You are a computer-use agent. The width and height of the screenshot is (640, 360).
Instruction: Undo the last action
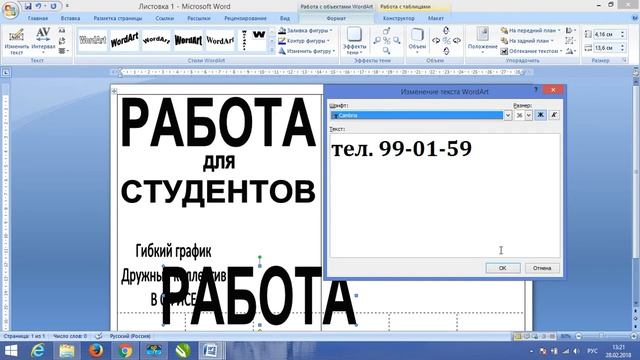(x=38, y=6)
